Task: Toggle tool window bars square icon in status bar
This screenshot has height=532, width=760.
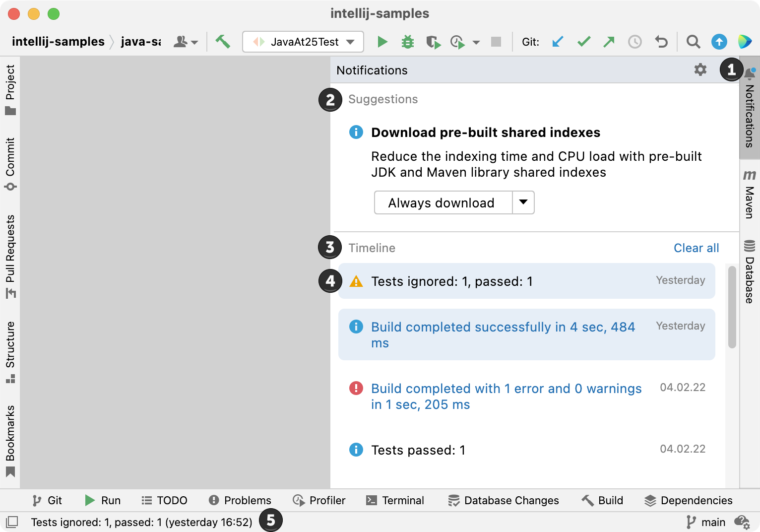Action: pyautogui.click(x=12, y=522)
